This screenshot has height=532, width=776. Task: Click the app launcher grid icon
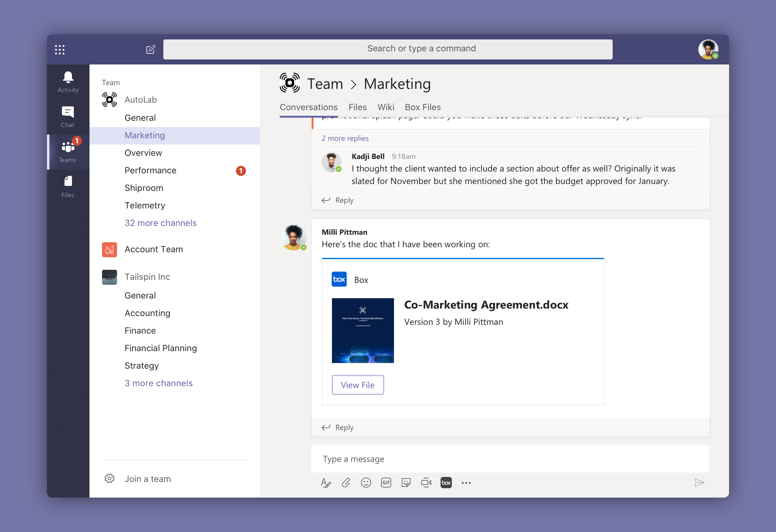click(60, 50)
